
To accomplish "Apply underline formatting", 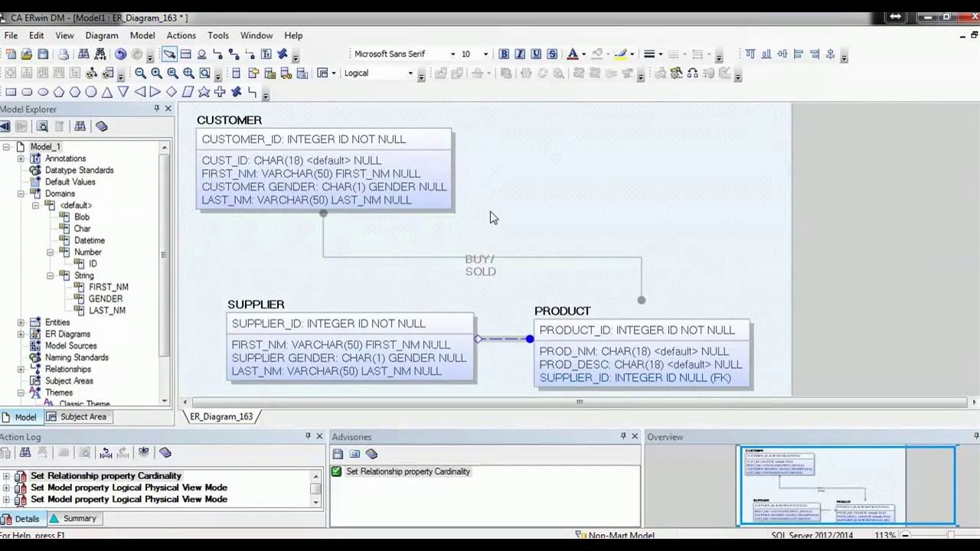I will (536, 54).
